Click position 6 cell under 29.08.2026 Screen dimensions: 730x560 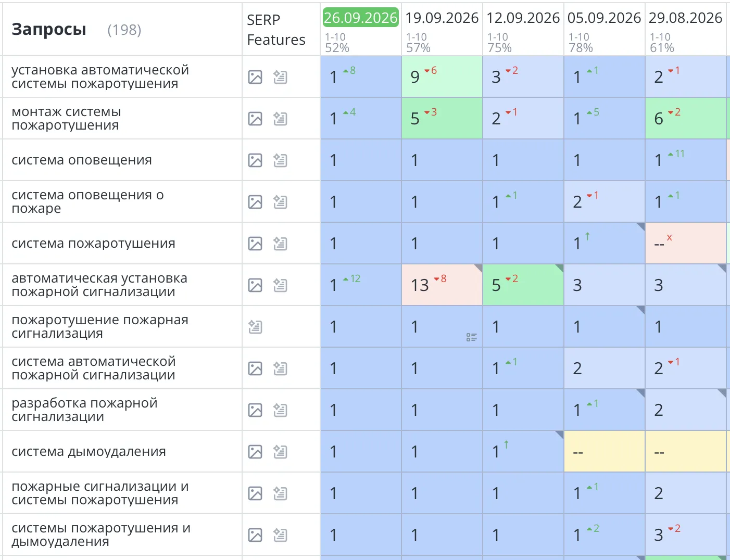[686, 118]
